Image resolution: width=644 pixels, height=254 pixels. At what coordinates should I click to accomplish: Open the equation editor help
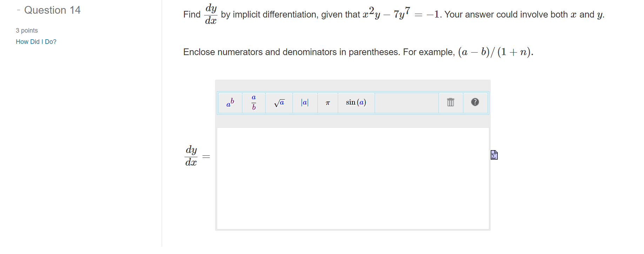click(x=475, y=102)
